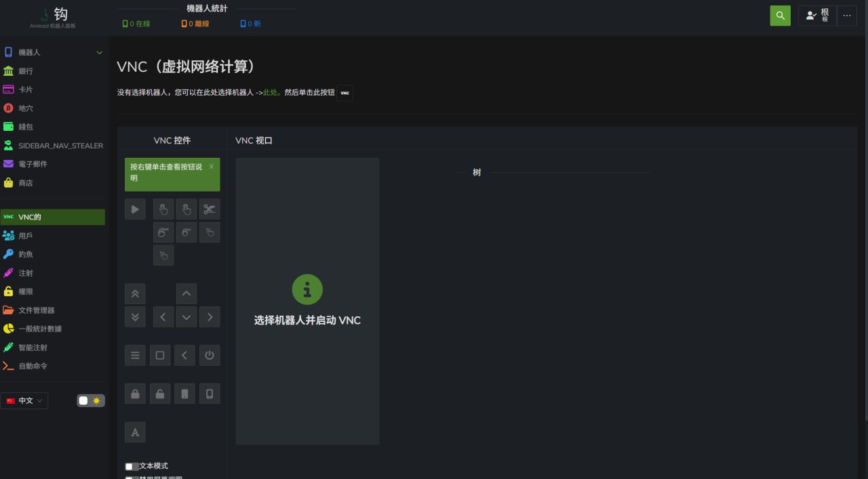Viewport: 868px width, 479px height.
Task: Toggle the light/dark theme switch
Action: tap(91, 400)
